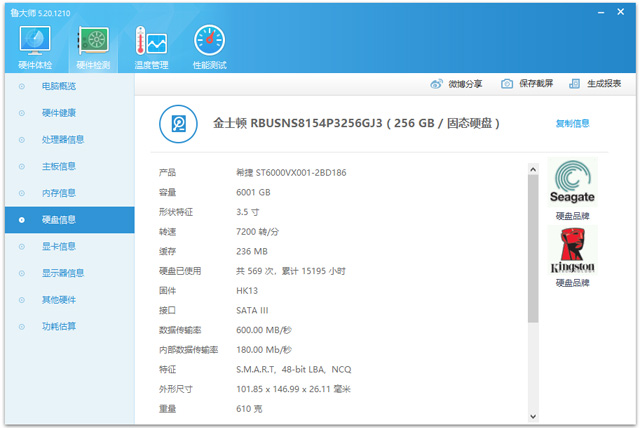
Task: Open 其他硬件 in the sidebar
Action: pyautogui.click(x=59, y=300)
